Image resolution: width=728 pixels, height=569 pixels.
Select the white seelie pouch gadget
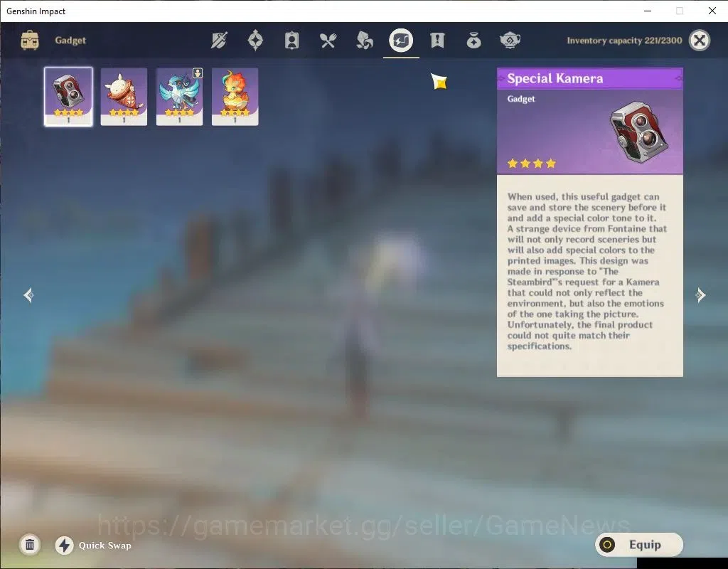pyautogui.click(x=124, y=97)
